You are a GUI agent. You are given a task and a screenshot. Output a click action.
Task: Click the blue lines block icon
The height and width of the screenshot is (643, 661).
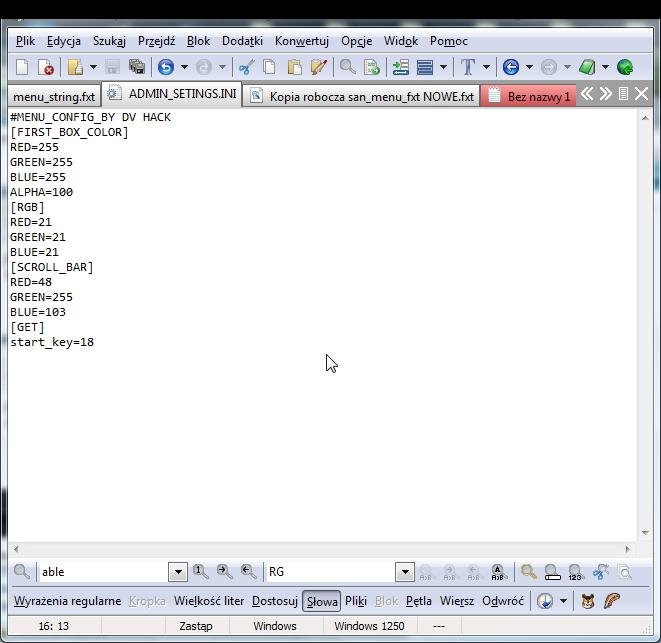point(425,67)
